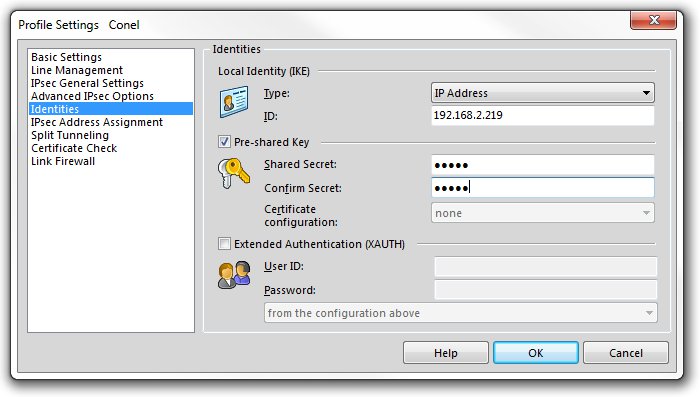Image resolution: width=700 pixels, height=397 pixels.
Task: Uncheck the Pre-shared Key checkbox
Action: (224, 142)
